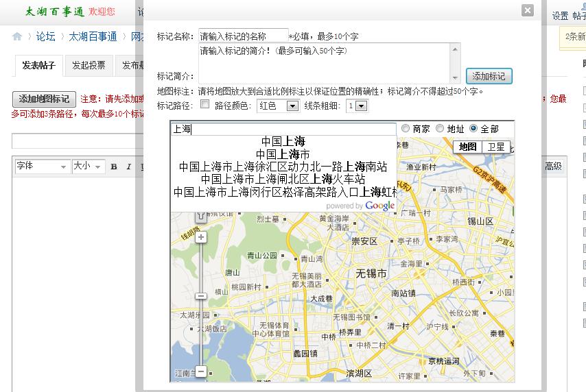Click 滨湖区 label on map
Viewport: 586px width, 392px height.
click(x=359, y=373)
